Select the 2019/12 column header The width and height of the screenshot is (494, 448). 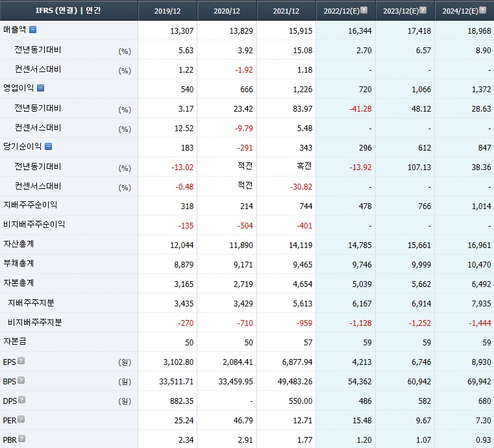click(x=167, y=10)
